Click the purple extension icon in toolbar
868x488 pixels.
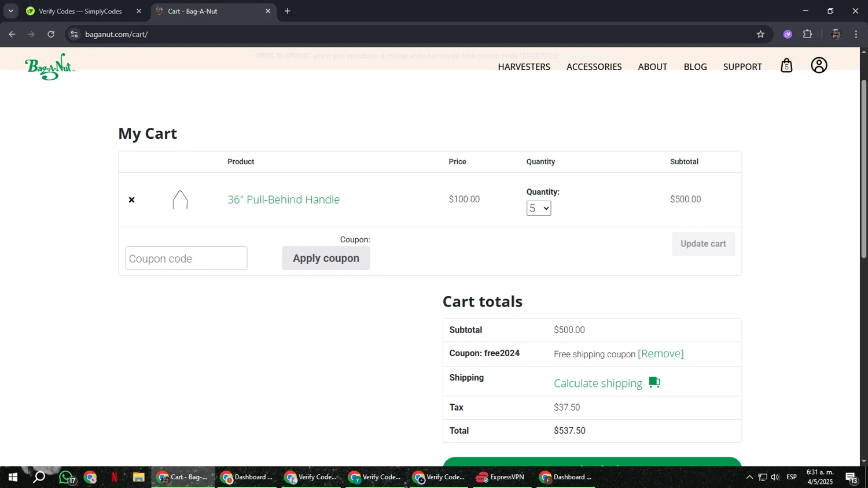coord(788,34)
